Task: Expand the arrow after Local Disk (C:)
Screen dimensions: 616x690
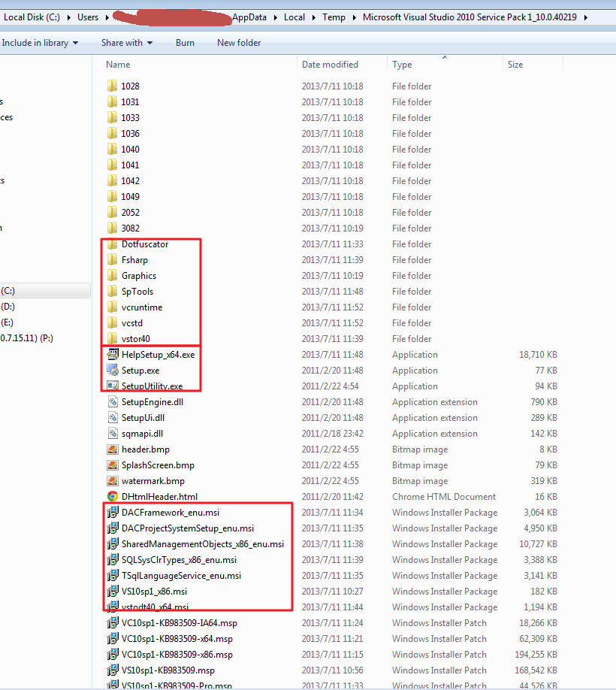Action: [x=69, y=17]
